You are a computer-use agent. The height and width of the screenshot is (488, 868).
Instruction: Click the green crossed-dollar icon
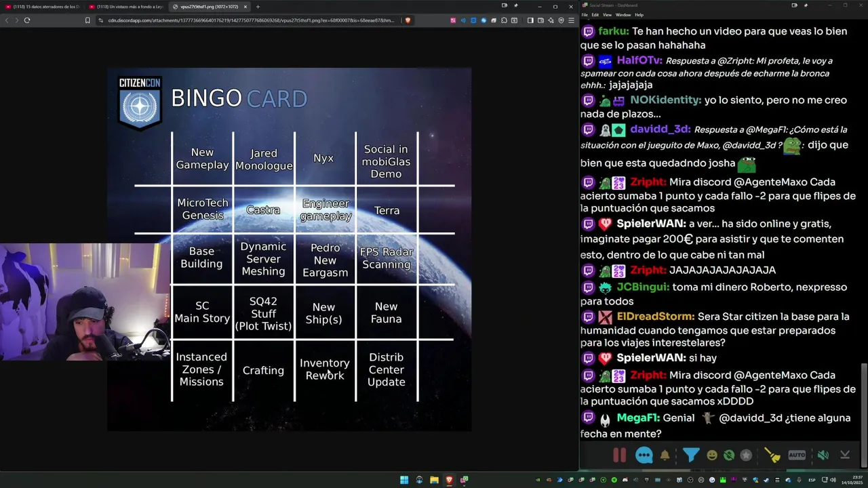[729, 455]
